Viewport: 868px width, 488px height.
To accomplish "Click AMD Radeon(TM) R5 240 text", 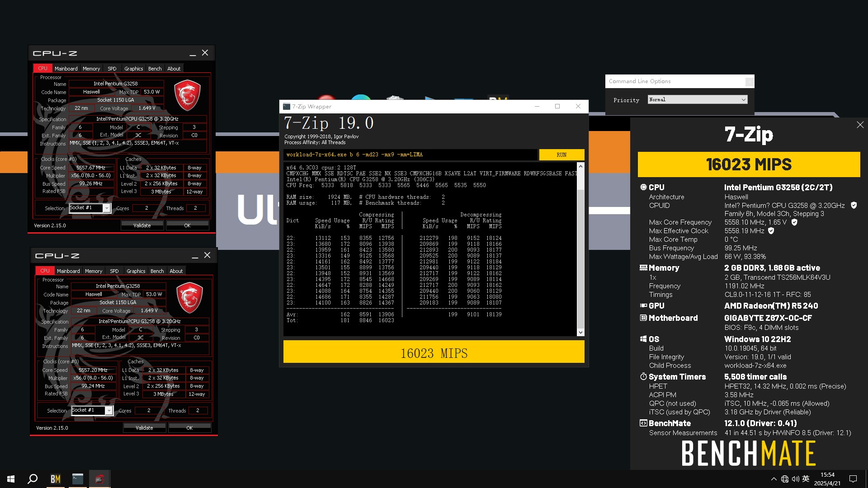I will (771, 305).
